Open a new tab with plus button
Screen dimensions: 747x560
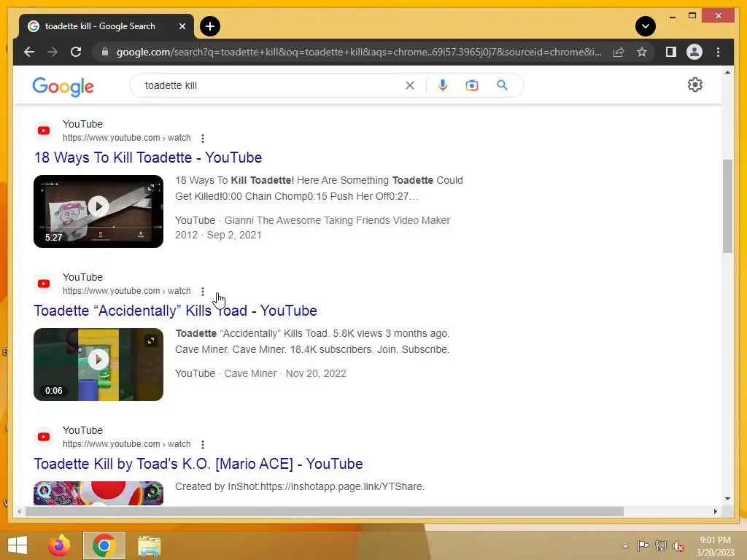pyautogui.click(x=210, y=26)
